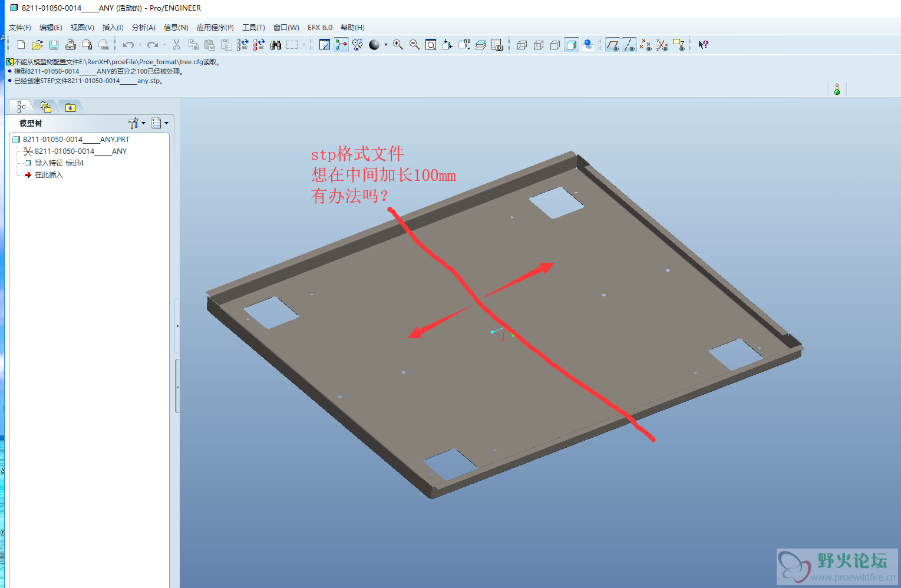
Task: Click the zoom in magnifier
Action: [398, 45]
